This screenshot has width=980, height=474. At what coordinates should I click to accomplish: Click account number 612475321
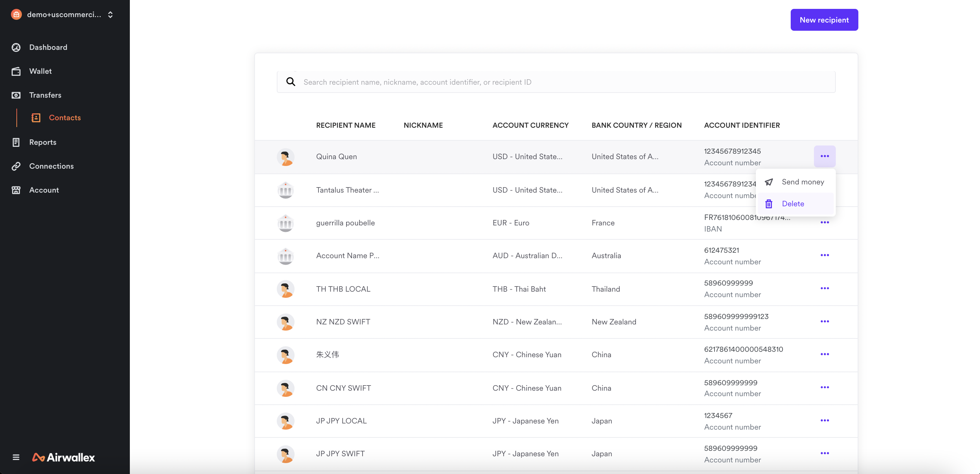pyautogui.click(x=721, y=251)
